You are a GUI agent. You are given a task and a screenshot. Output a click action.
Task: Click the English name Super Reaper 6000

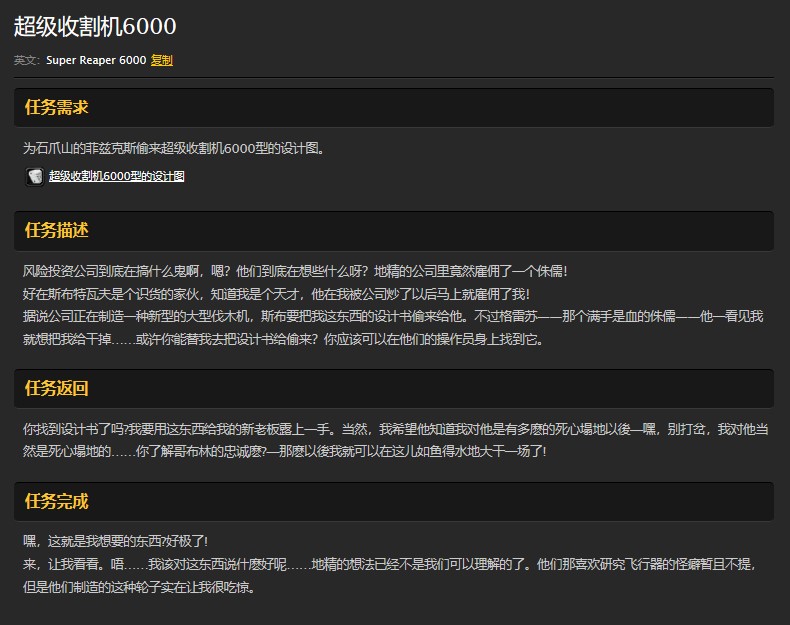[x=96, y=60]
